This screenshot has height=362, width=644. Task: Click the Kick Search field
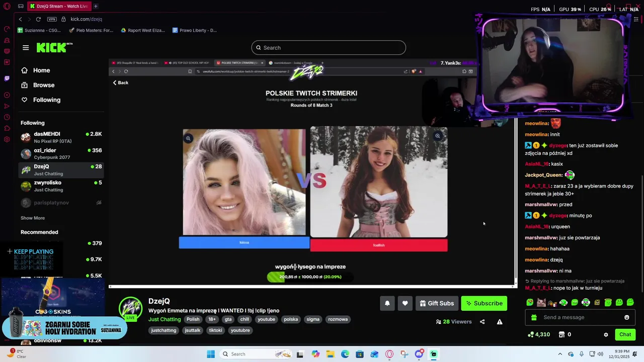pyautogui.click(x=329, y=48)
